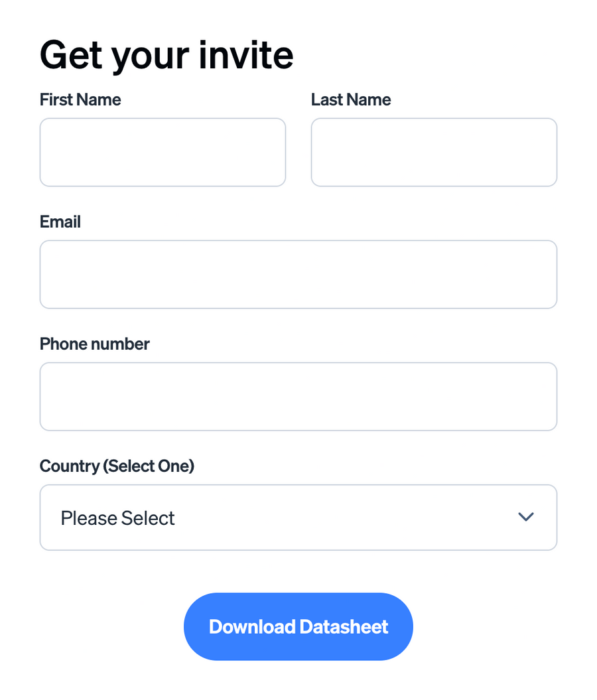Click the Get your invite heading
597x700 pixels.
point(166,55)
